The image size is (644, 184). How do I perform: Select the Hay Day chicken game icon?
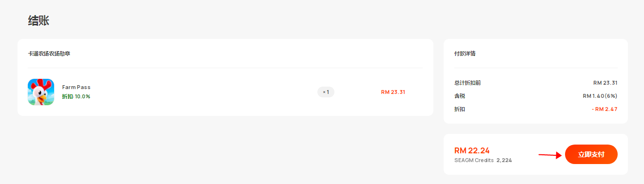(x=41, y=92)
